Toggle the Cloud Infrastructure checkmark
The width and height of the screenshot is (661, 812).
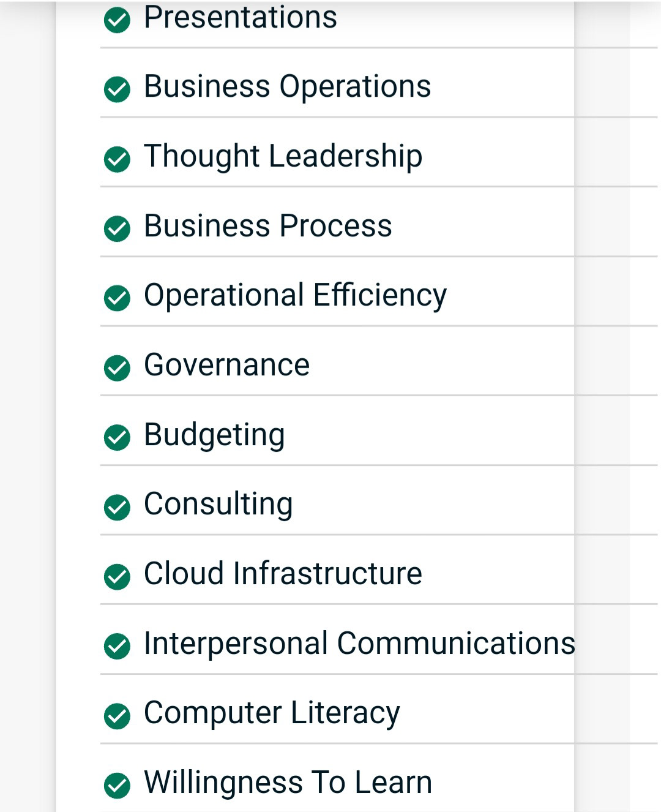pyautogui.click(x=117, y=576)
